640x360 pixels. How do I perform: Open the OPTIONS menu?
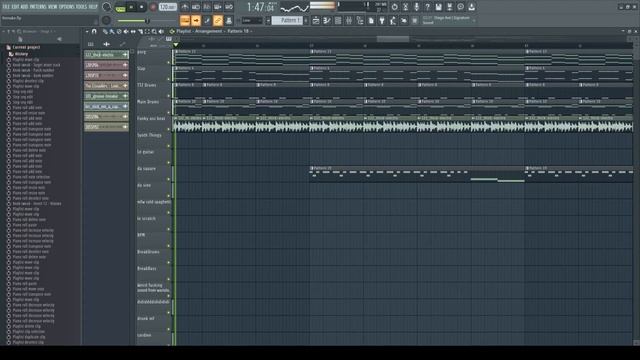(67, 7)
